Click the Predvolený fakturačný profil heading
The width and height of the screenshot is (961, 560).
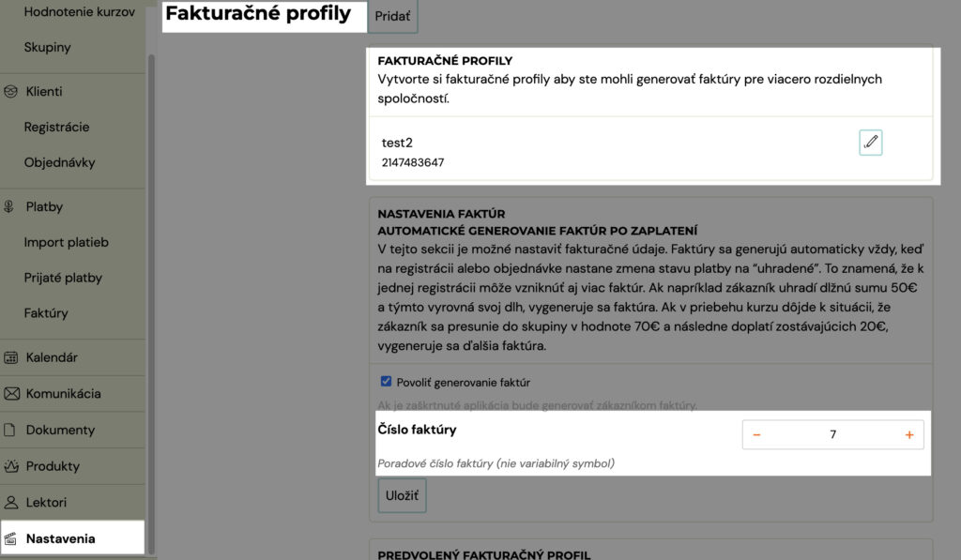[484, 554]
